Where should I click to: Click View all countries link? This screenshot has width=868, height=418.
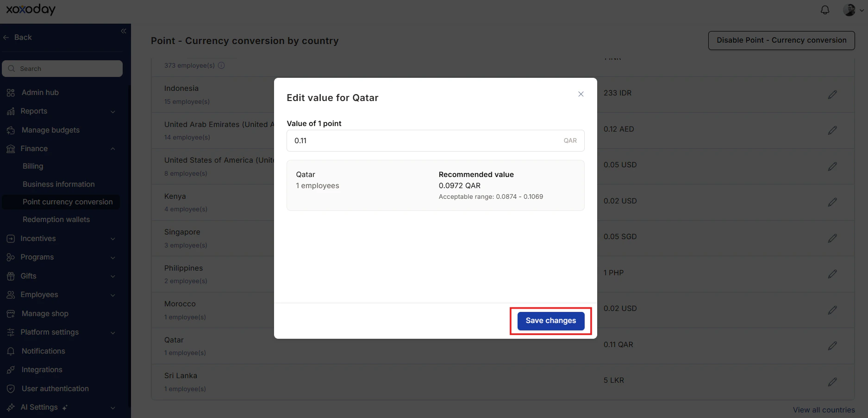pos(824,410)
